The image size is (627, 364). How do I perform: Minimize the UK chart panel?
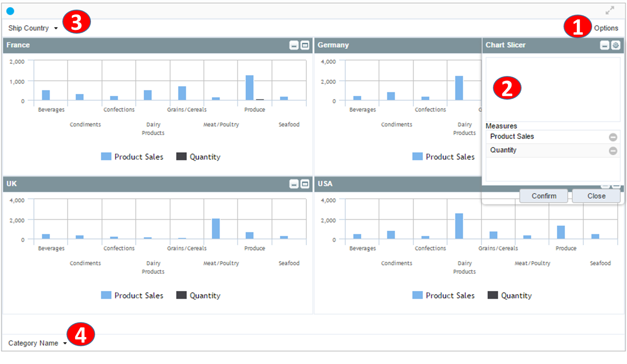coord(294,184)
